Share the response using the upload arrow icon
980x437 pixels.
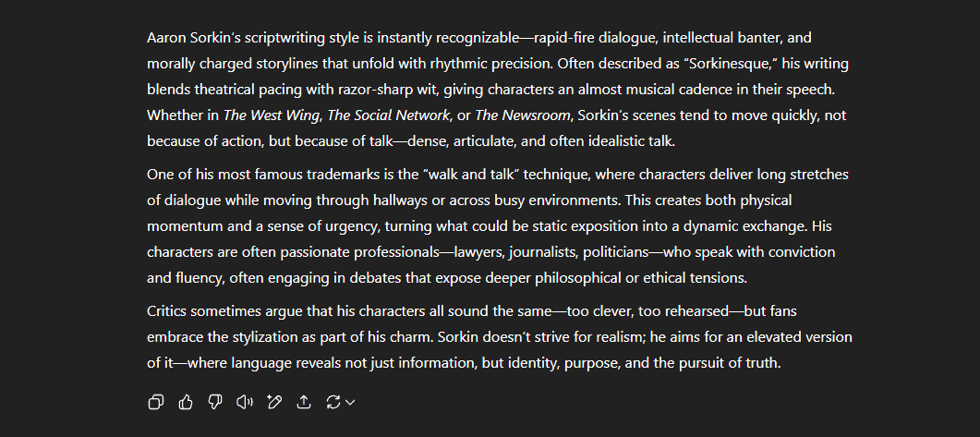(x=304, y=402)
